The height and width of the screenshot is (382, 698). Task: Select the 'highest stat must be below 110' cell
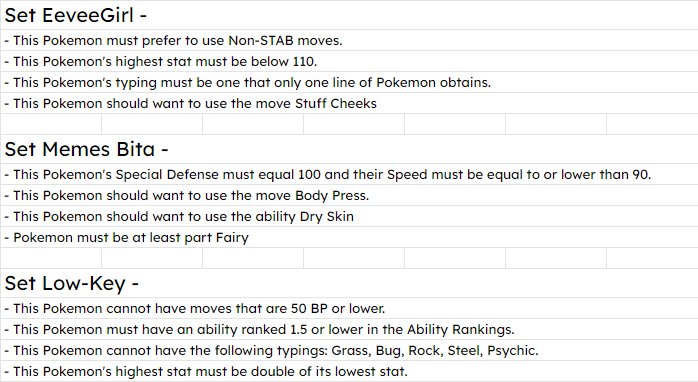click(349, 61)
